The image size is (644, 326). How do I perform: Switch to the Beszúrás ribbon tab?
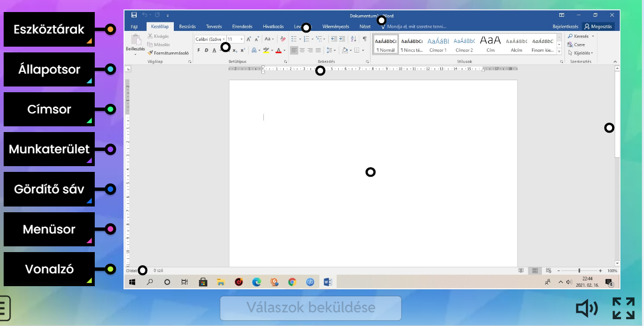[187, 26]
